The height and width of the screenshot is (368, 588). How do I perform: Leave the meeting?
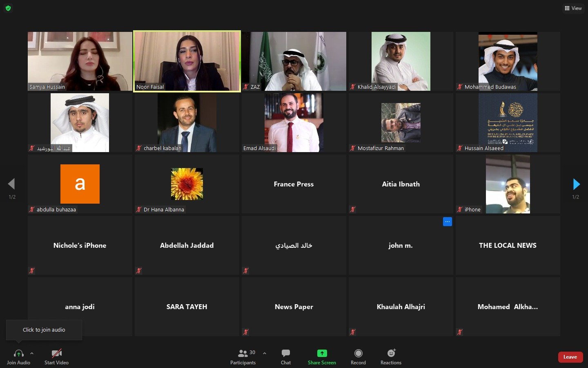[x=570, y=357]
